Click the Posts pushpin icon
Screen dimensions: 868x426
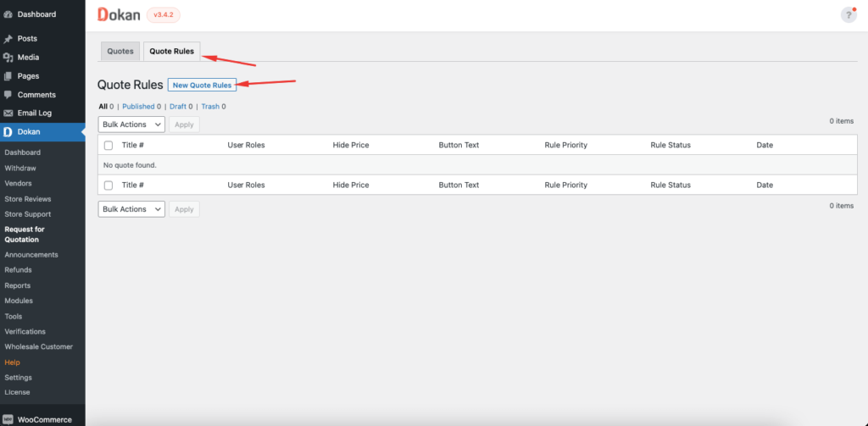[x=8, y=39]
